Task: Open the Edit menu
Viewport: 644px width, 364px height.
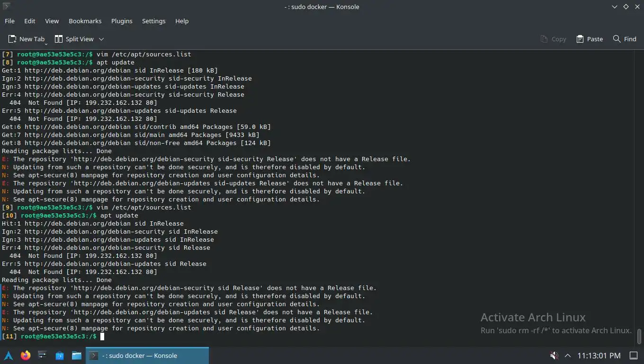Action: [x=30, y=21]
